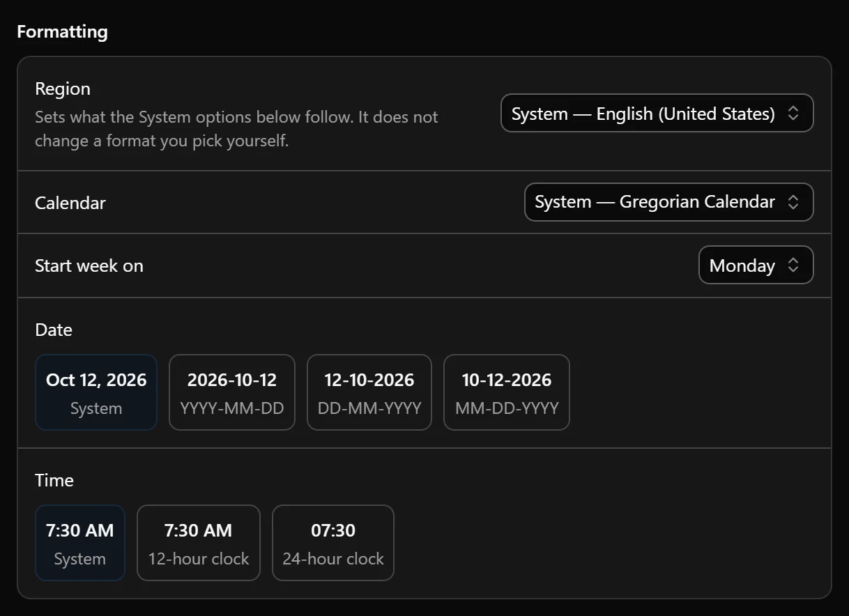Click the Region label text

(63, 89)
